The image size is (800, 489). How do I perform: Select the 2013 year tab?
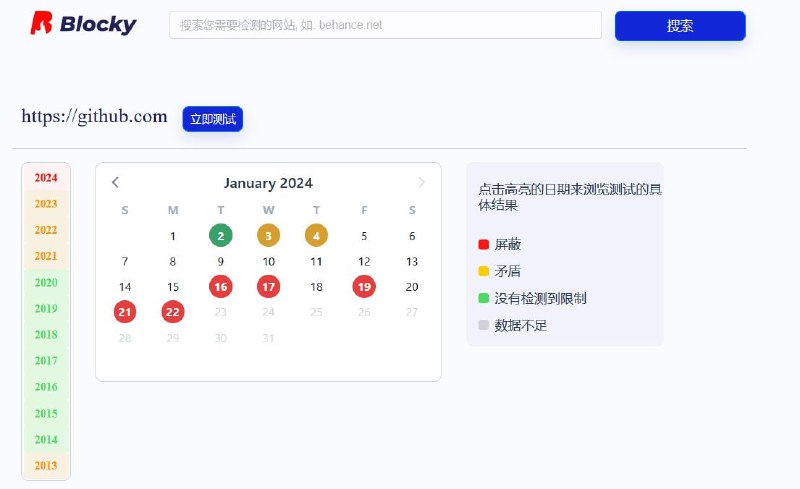coord(46,466)
